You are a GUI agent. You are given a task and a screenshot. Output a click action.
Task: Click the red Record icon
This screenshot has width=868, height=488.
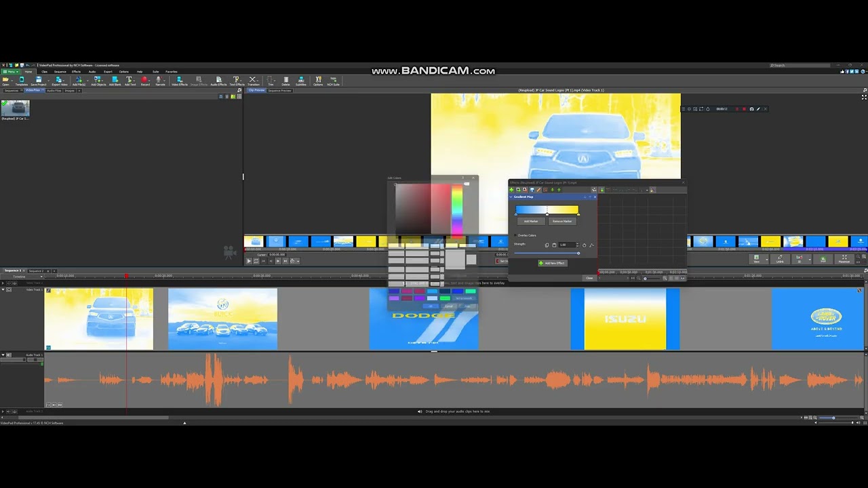point(145,80)
